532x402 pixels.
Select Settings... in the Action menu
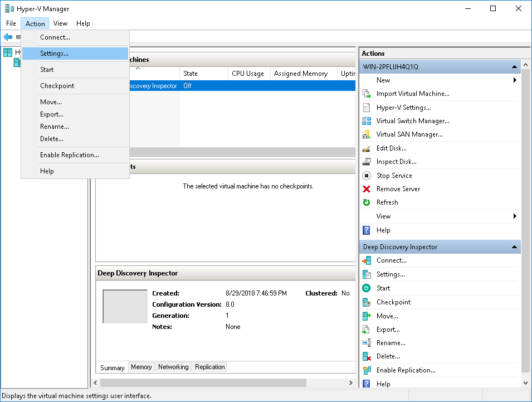tap(54, 54)
